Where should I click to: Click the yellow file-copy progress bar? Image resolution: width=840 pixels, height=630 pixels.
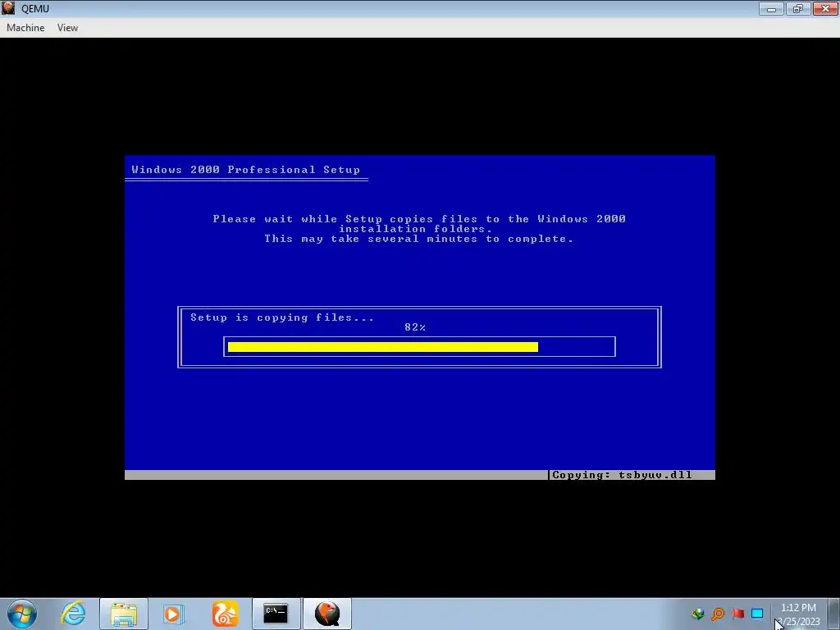point(382,347)
